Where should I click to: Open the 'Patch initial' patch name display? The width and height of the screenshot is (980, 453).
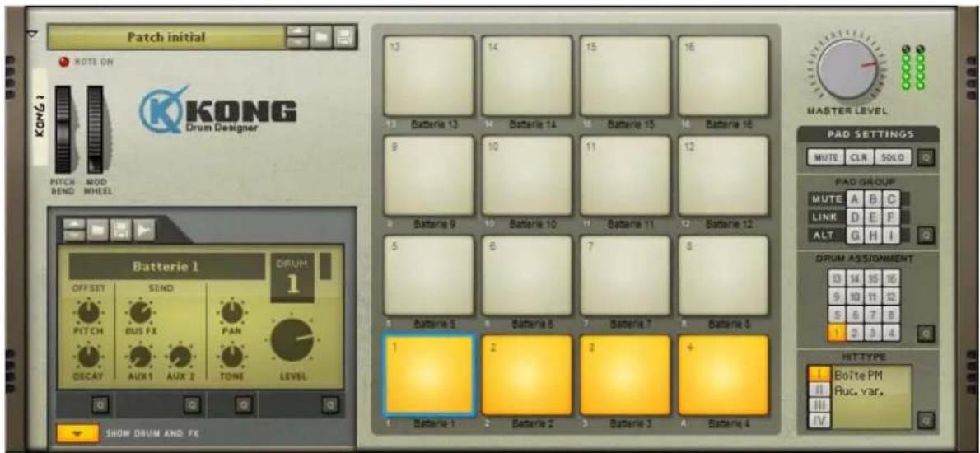coord(166,38)
